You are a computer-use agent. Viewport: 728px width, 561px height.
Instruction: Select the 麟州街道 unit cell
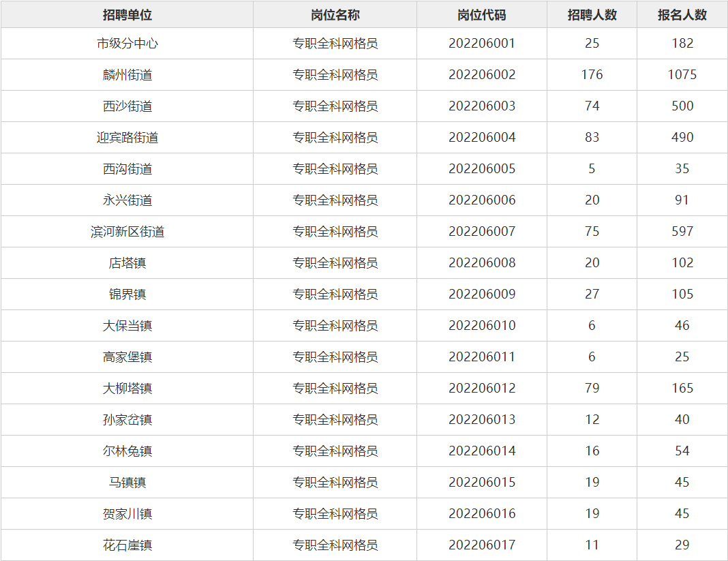pyautogui.click(x=127, y=75)
